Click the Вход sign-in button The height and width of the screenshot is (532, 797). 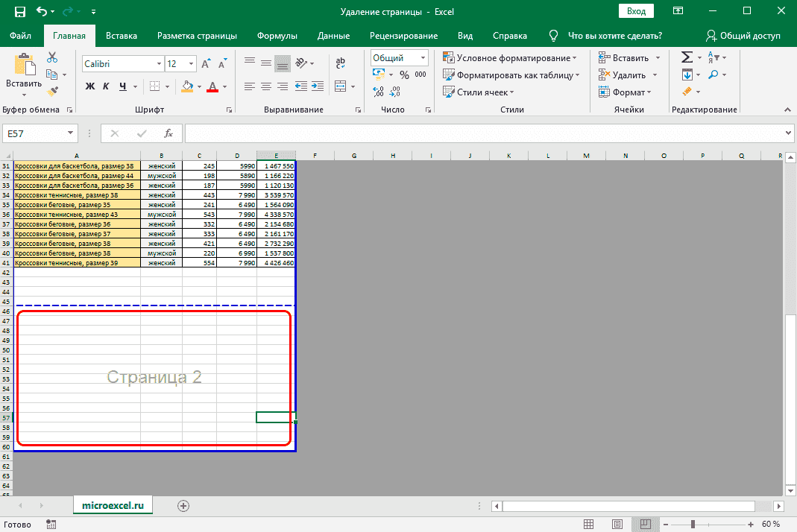tap(636, 11)
